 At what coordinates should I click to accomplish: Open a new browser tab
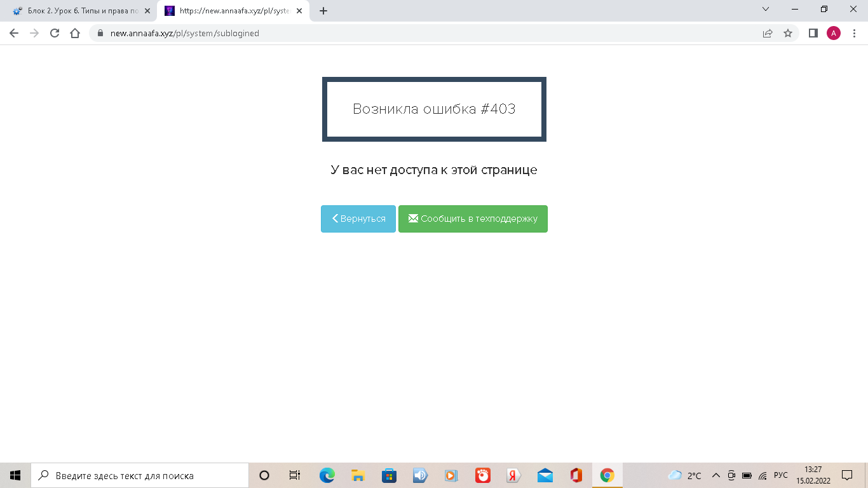pyautogui.click(x=323, y=11)
